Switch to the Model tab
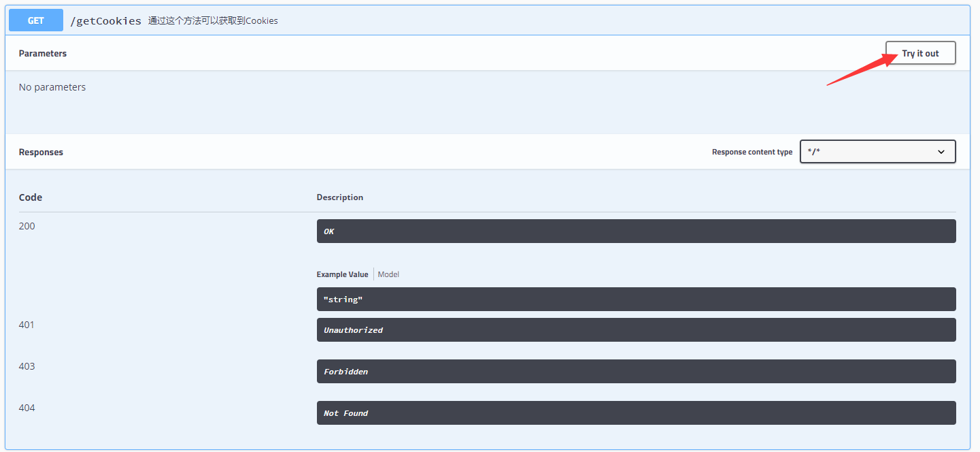Image resolution: width=980 pixels, height=452 pixels. [x=388, y=274]
